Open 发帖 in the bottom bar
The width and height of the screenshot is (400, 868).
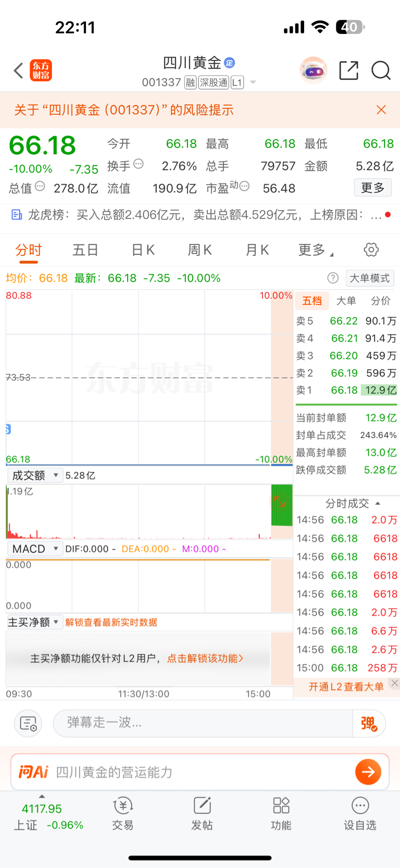[202, 813]
